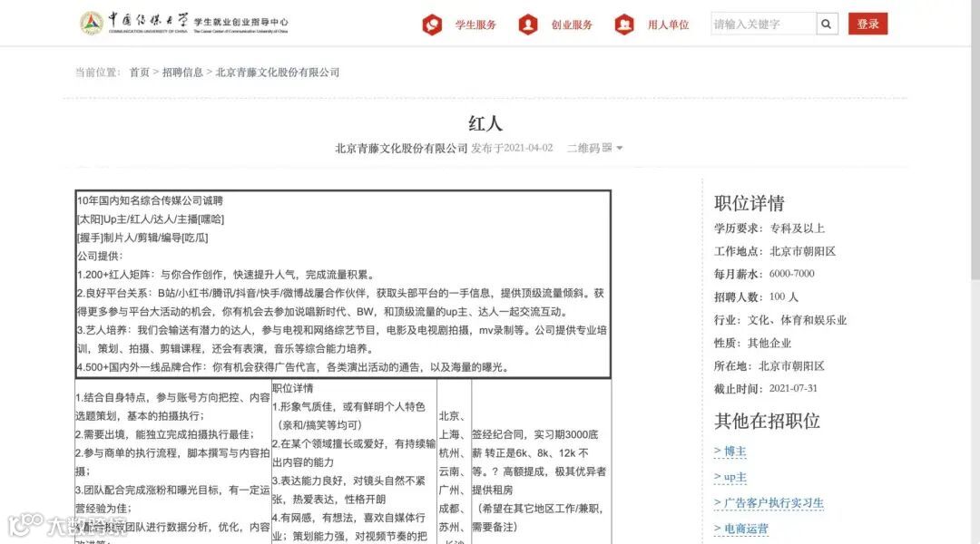Go to 首页 in the breadcrumb
This screenshot has height=544, width=980.
[x=140, y=73]
